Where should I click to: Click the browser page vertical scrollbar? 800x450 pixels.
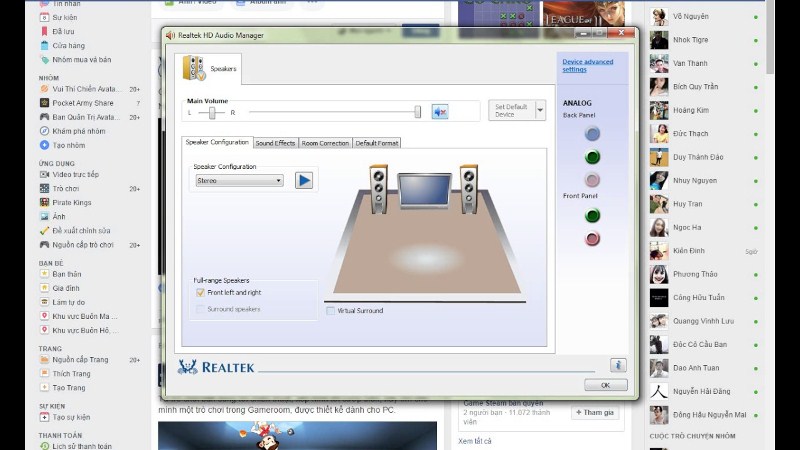770,37
